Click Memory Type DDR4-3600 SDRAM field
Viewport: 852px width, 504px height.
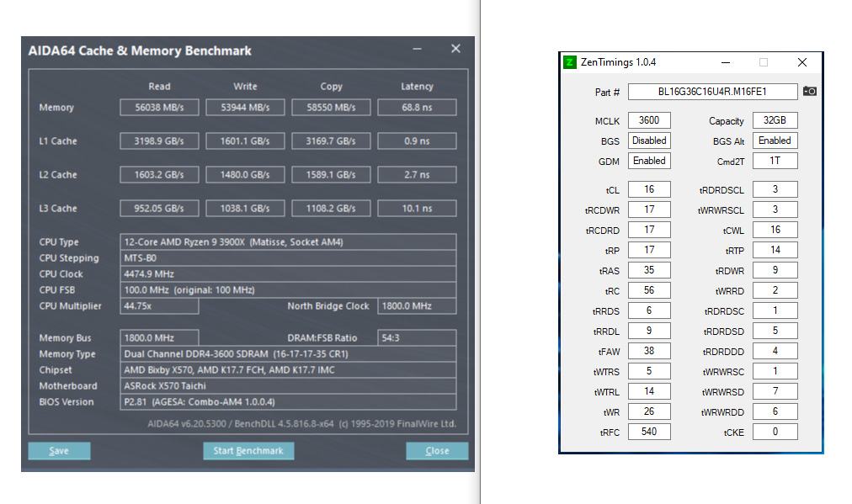pyautogui.click(x=288, y=354)
